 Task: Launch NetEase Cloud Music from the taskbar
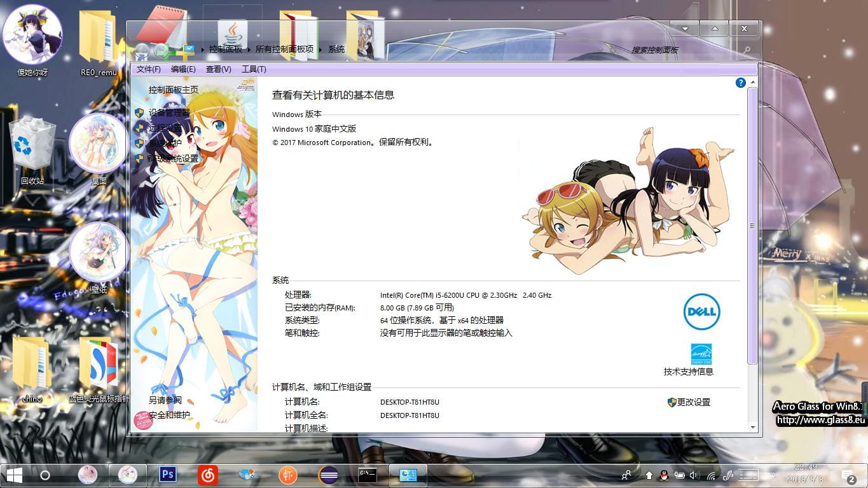pos(207,475)
